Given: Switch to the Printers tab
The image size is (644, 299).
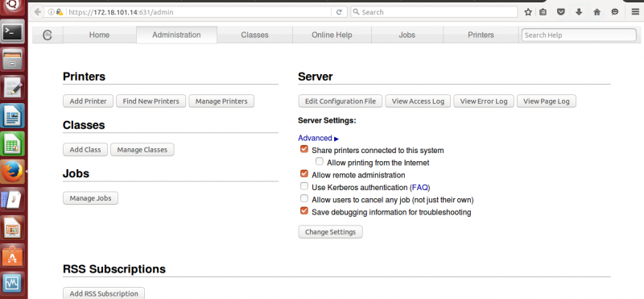Looking at the screenshot, I should (x=481, y=35).
